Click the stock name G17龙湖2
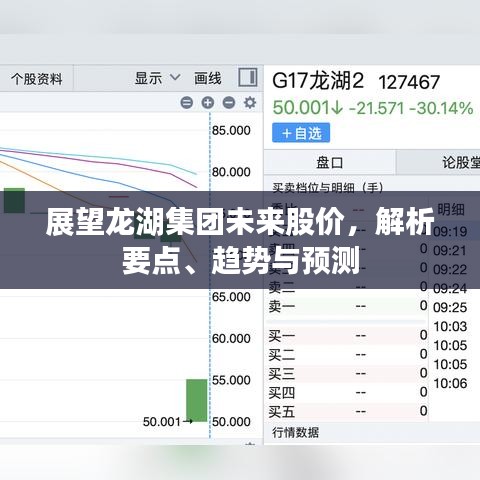 [318, 81]
